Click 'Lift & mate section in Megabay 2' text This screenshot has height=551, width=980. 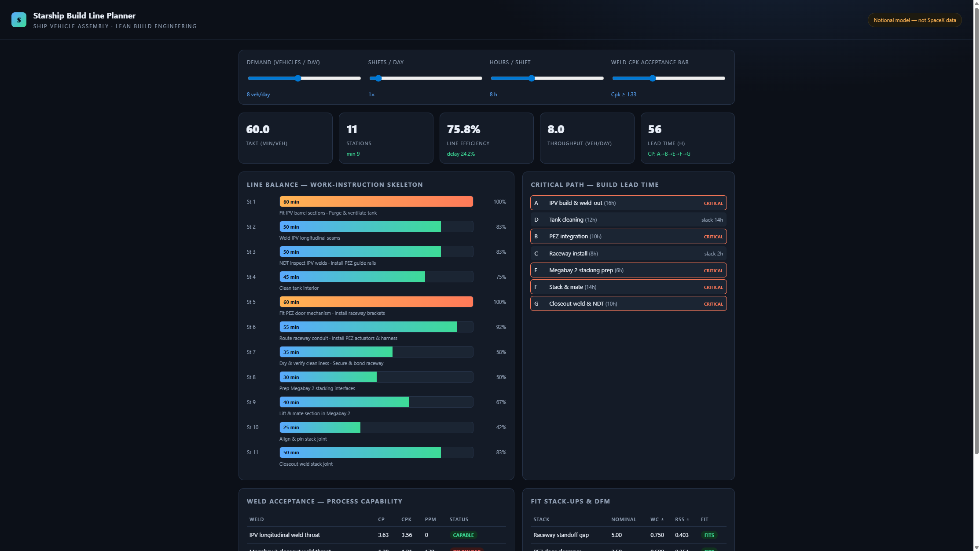pyautogui.click(x=315, y=413)
